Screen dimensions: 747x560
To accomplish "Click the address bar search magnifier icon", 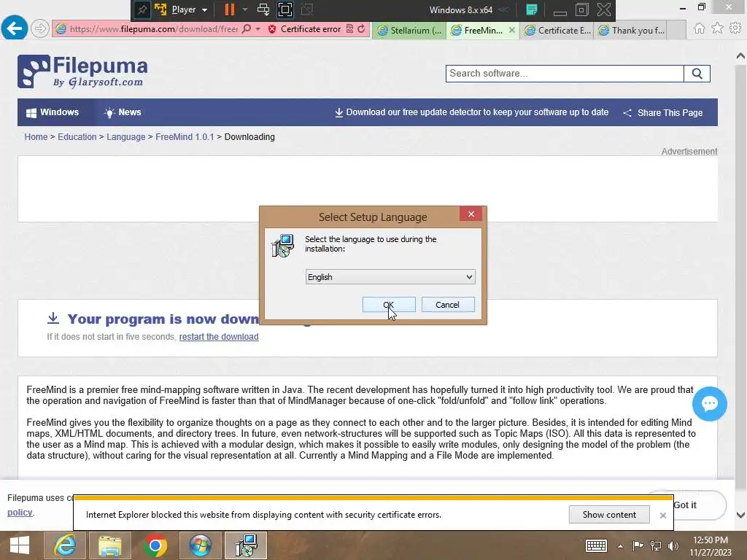I will click(x=247, y=28).
